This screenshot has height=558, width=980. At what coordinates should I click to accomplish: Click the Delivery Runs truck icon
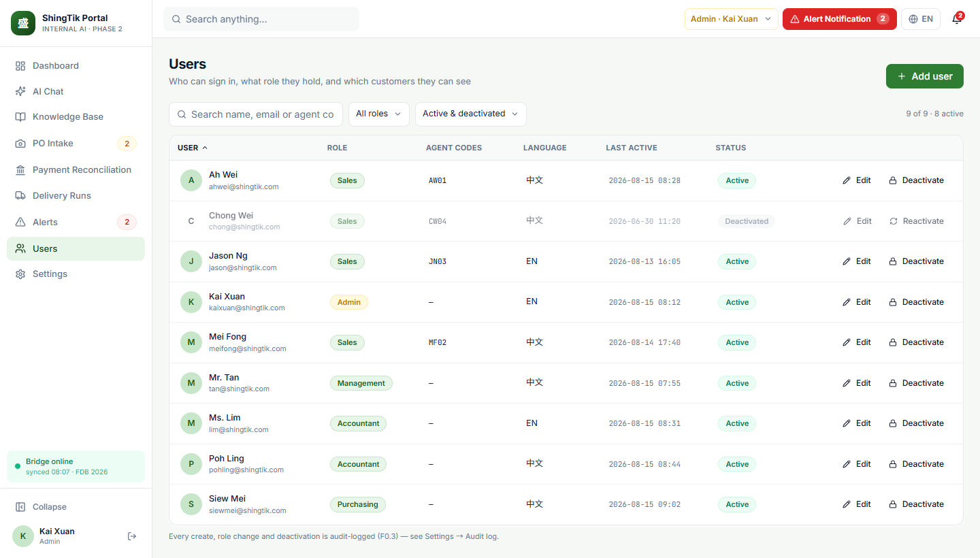20,196
